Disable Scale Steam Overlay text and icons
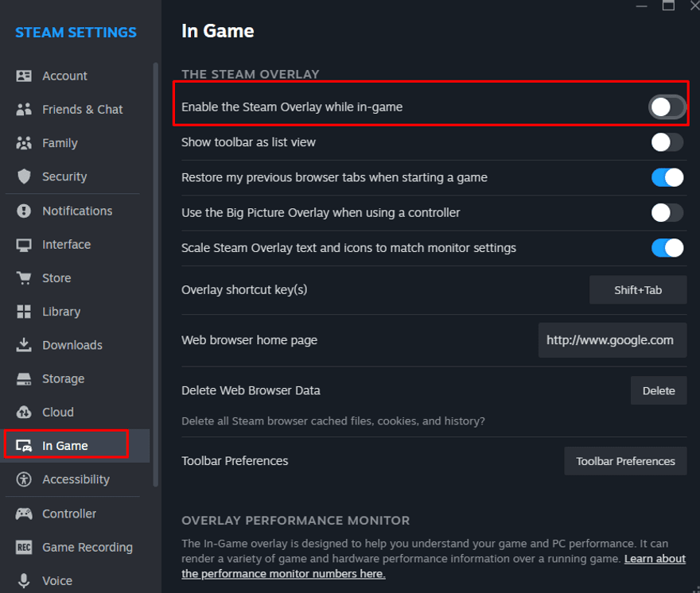 [x=667, y=248]
